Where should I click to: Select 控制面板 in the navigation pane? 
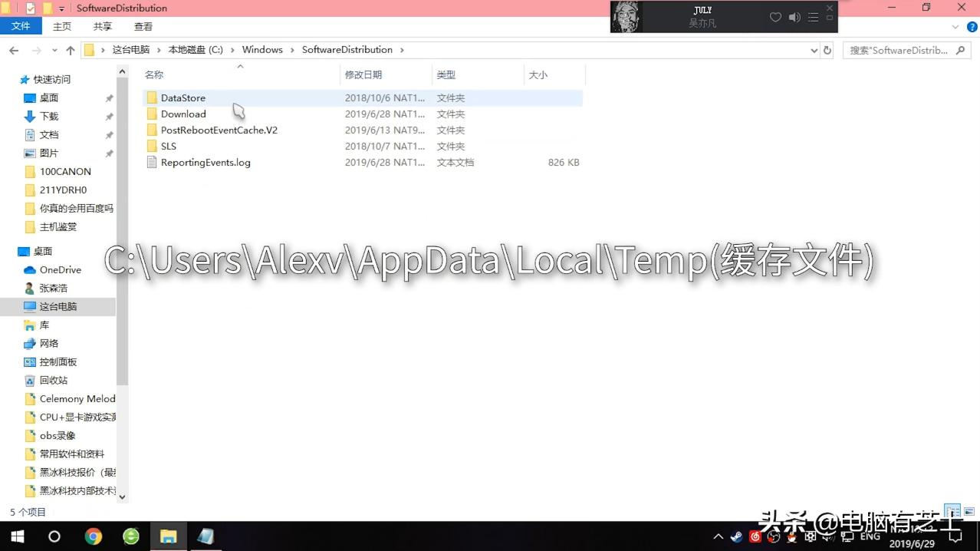(58, 362)
